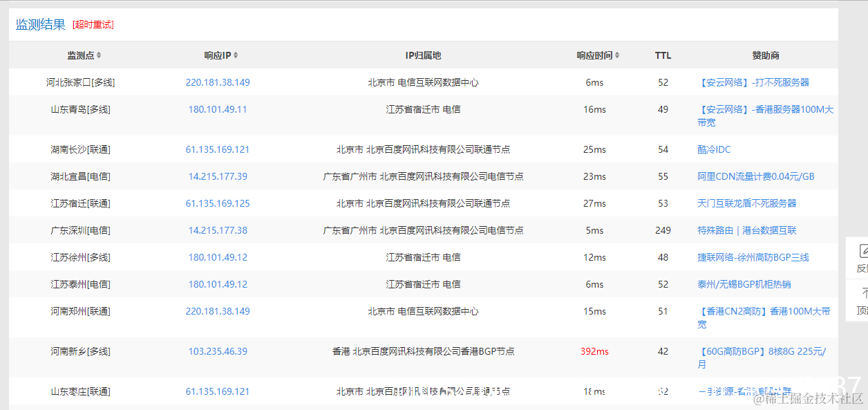Open sponsor link 阿里CDN流量计费0.04元/GB

[756, 176]
